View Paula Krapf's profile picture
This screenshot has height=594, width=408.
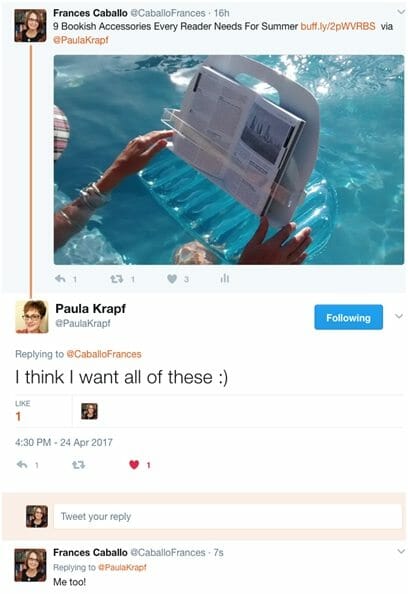(x=31, y=317)
